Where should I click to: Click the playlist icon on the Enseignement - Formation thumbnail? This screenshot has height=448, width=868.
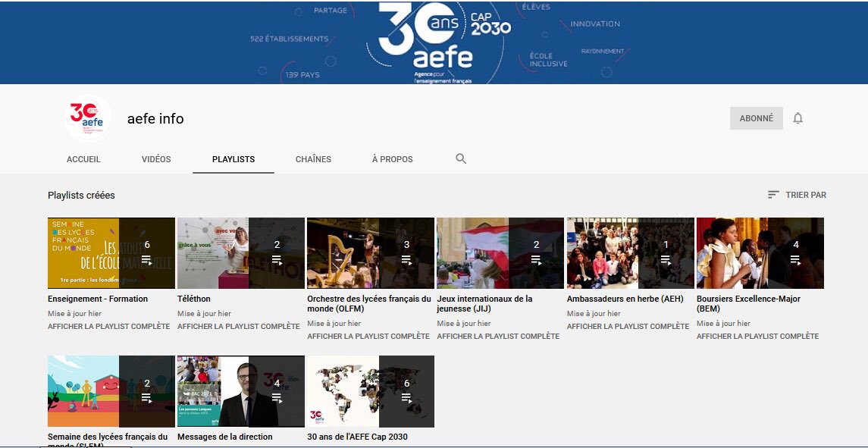point(147,260)
